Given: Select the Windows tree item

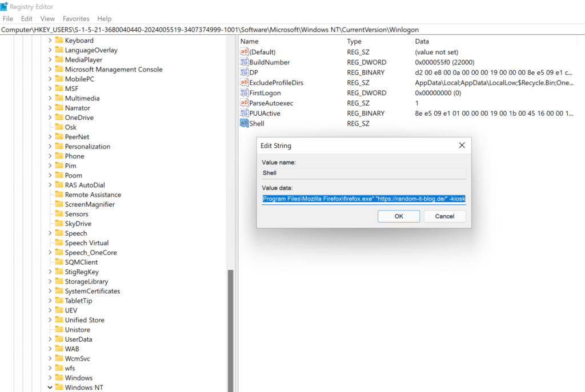Looking at the screenshot, I should (78, 378).
